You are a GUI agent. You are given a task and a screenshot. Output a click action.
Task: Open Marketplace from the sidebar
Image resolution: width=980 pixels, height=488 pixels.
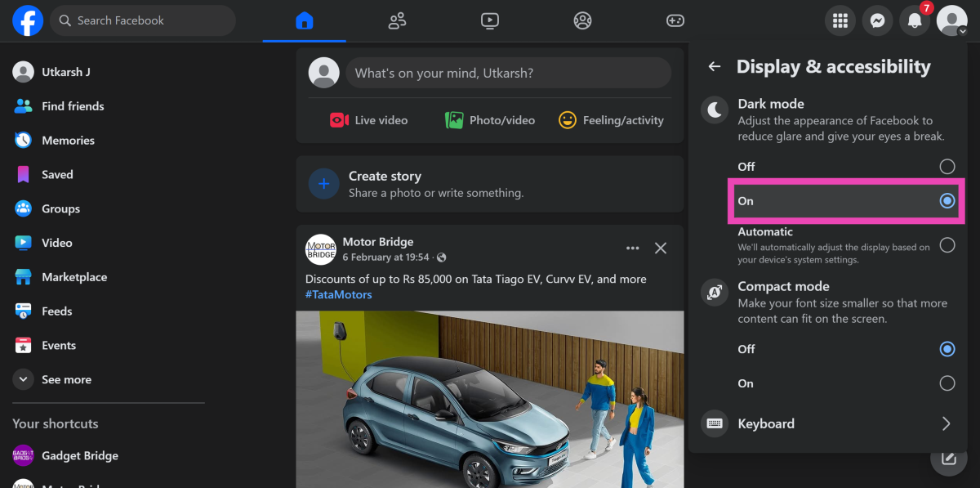tap(73, 277)
